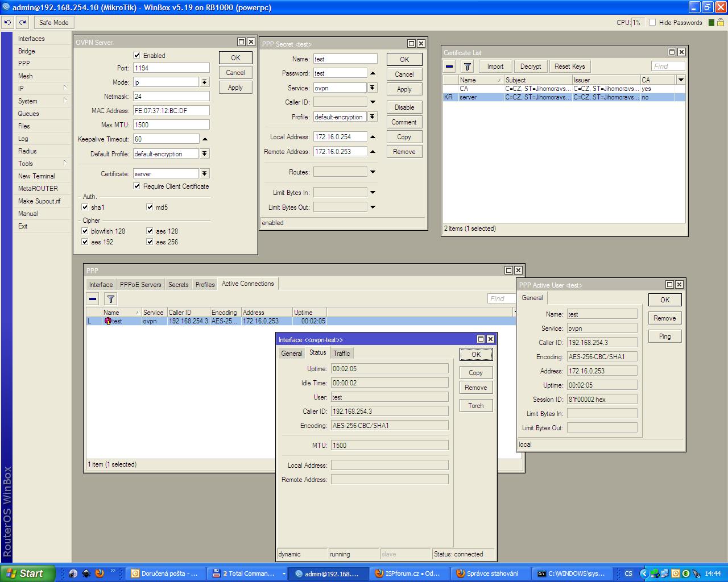Click the Name column header in Certificate List

tap(481, 80)
